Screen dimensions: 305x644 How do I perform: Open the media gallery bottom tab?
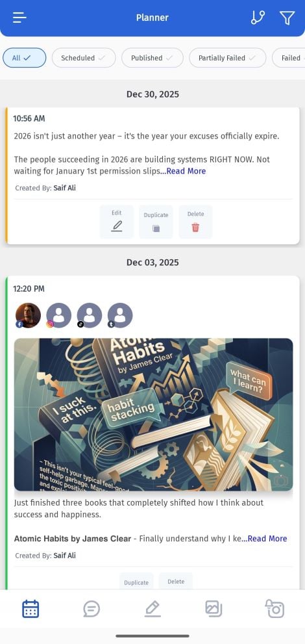[213, 609]
